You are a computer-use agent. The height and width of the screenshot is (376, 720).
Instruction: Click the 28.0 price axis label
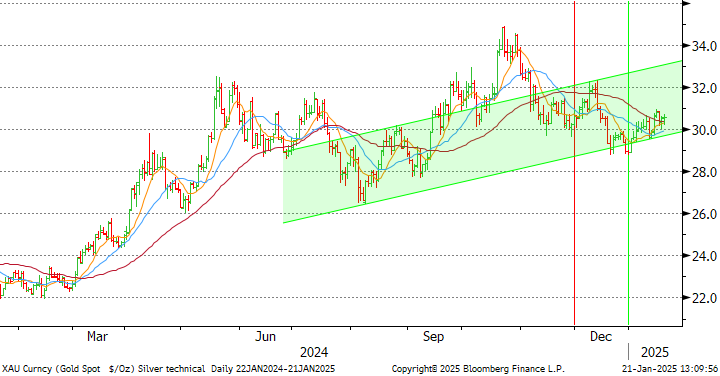coord(705,172)
